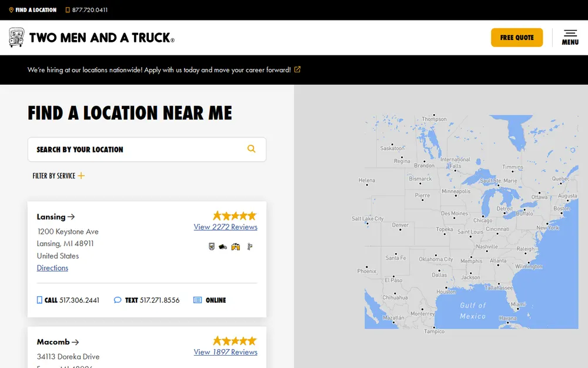The width and height of the screenshot is (588, 368).
Task: Click the plus icon next to Filter By Service
Action: click(81, 175)
